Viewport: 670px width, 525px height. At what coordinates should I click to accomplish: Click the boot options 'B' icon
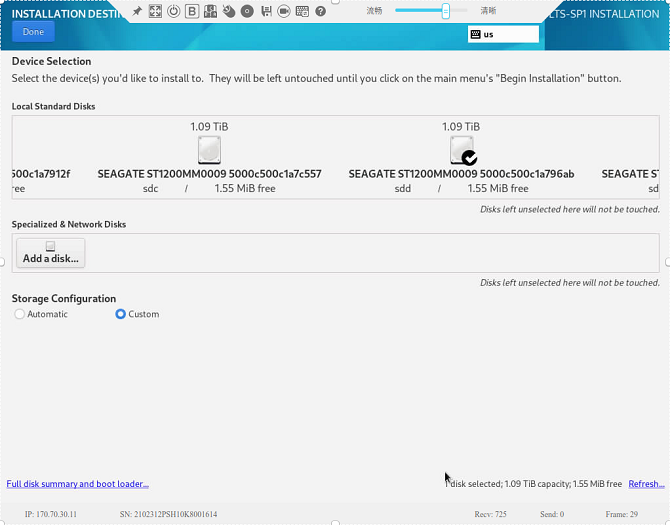[192, 11]
